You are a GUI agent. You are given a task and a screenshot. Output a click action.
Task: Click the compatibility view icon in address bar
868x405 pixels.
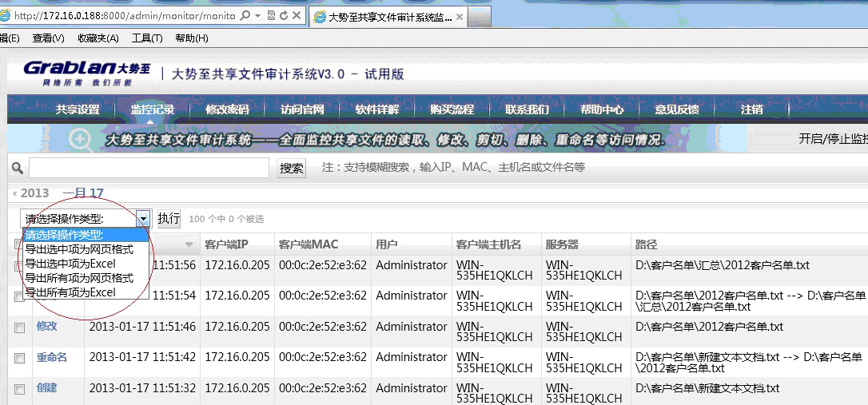pos(270,16)
